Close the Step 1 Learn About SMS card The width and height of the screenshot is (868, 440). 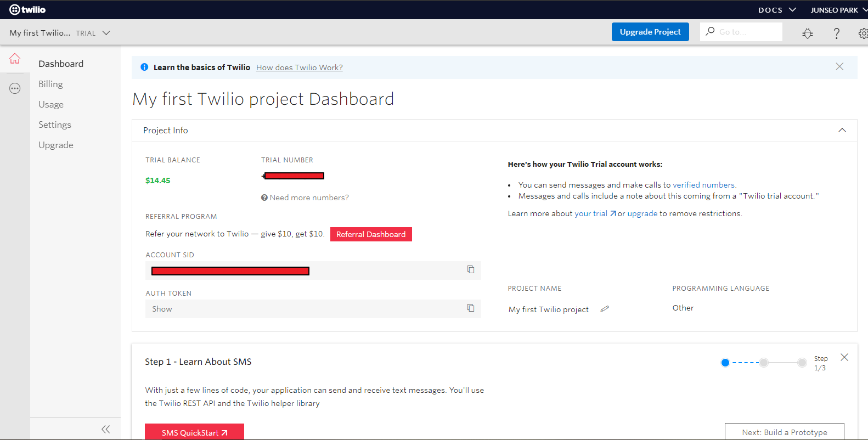click(x=844, y=357)
